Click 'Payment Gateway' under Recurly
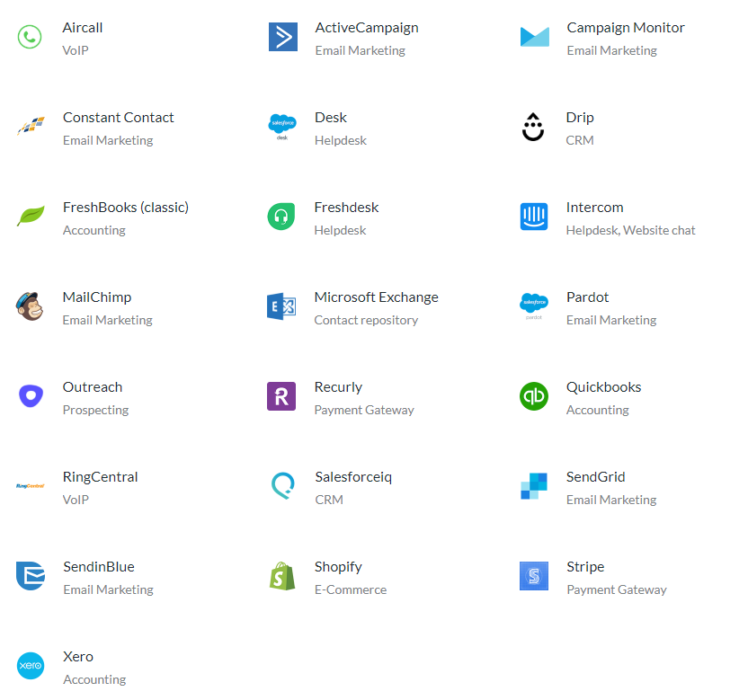Viewport: 748px width, 700px height. (364, 410)
